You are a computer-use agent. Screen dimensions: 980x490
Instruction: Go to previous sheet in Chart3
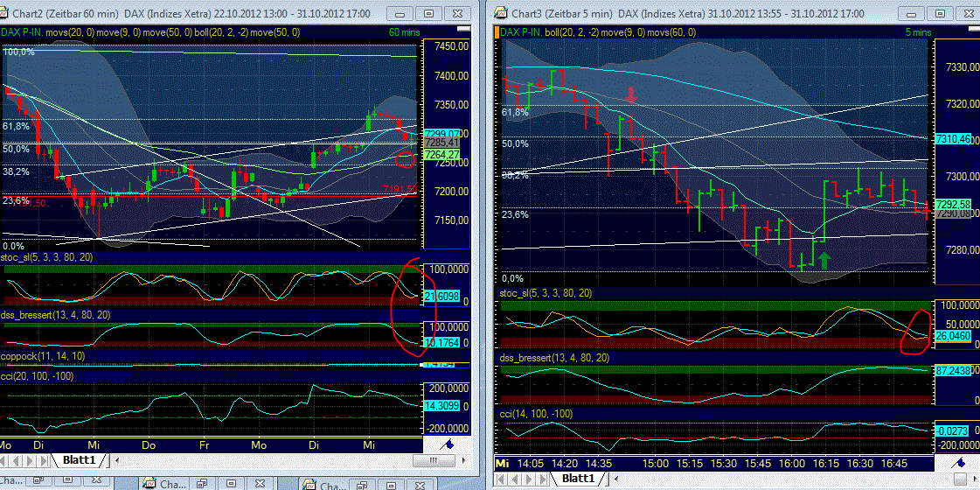click(514, 479)
